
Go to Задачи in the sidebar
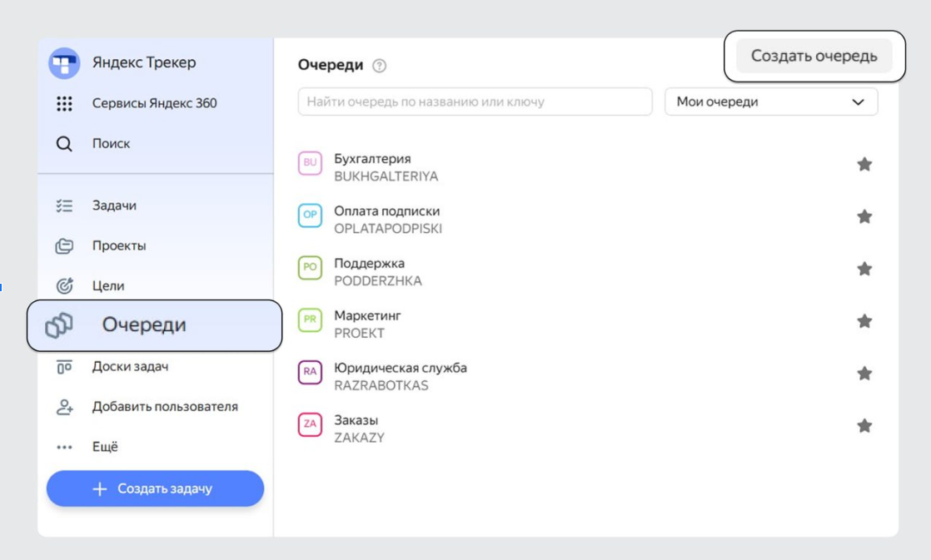(114, 206)
